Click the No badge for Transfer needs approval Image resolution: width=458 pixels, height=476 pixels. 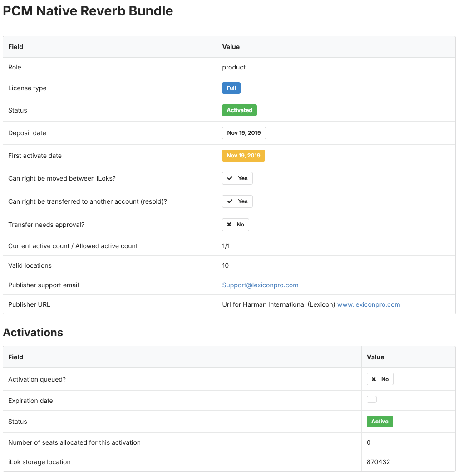[x=236, y=225]
